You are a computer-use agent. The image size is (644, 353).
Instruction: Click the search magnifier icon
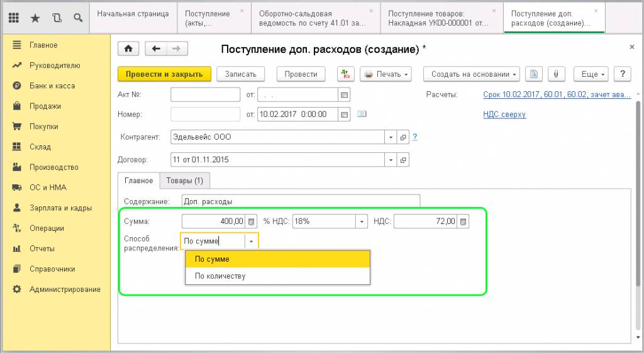click(78, 18)
